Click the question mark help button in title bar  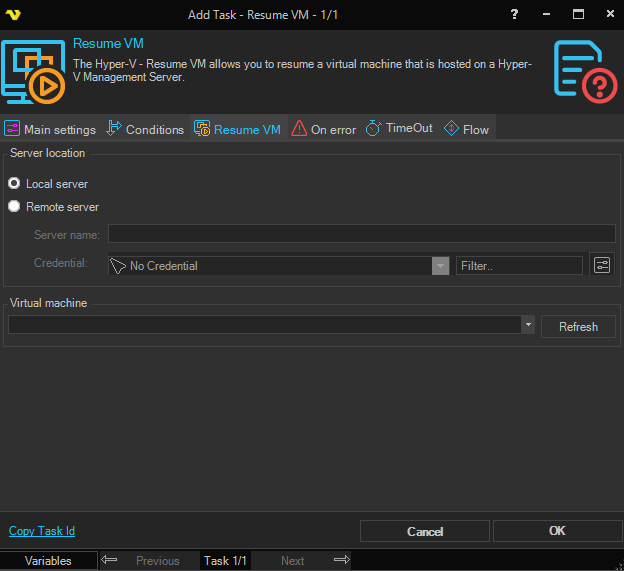click(515, 15)
